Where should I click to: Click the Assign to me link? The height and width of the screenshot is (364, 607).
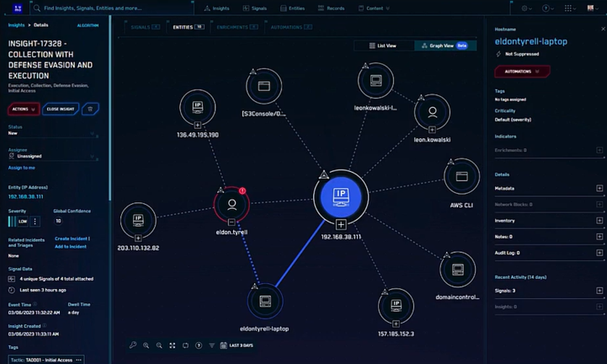point(22,168)
